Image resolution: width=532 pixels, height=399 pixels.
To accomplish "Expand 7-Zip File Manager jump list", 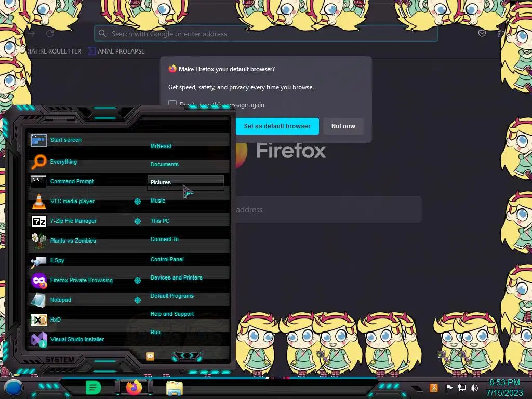I will pos(137,221).
